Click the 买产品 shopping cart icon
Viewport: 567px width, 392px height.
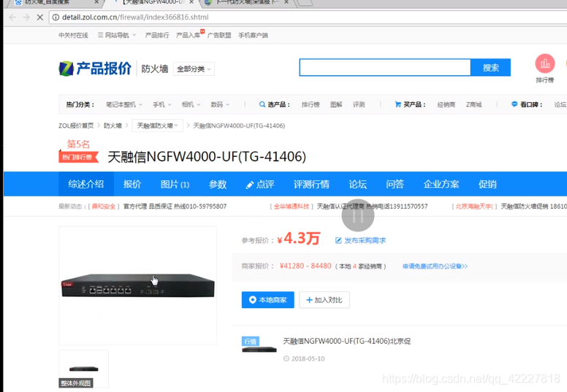click(x=397, y=104)
